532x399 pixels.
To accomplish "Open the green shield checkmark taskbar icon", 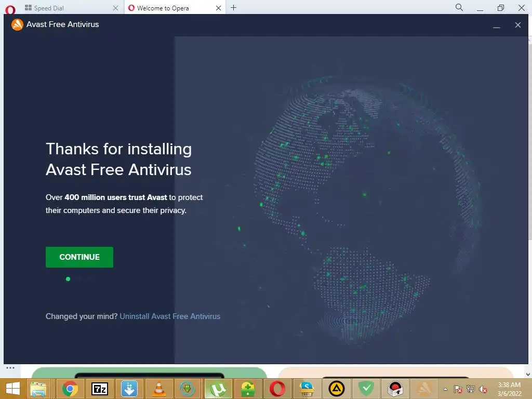I will click(x=366, y=389).
